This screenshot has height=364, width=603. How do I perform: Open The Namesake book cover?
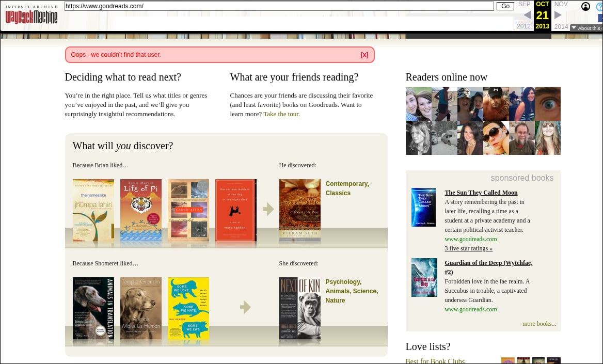[93, 210]
